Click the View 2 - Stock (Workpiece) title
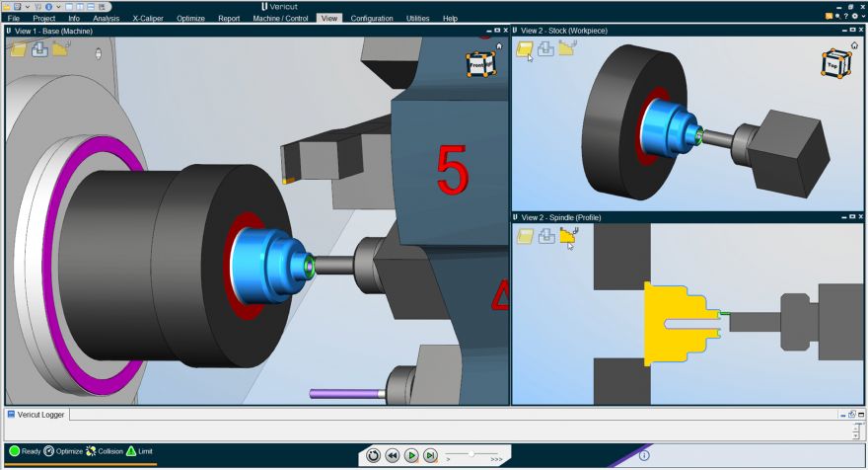The image size is (868, 470). point(564,31)
